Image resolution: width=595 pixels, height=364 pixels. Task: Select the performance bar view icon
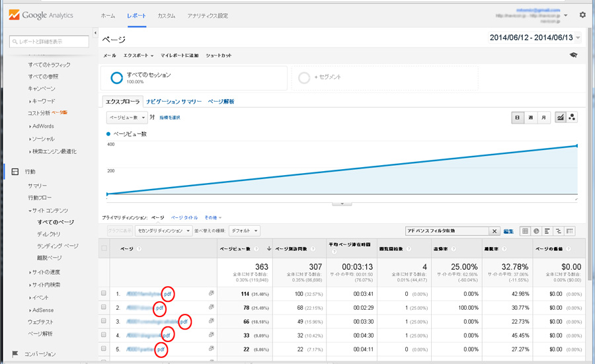[547, 231]
